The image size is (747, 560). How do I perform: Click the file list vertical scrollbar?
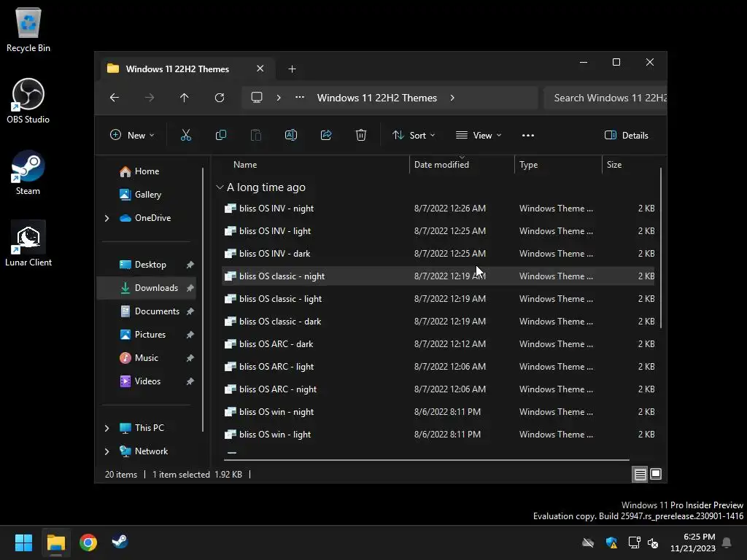pyautogui.click(x=661, y=248)
